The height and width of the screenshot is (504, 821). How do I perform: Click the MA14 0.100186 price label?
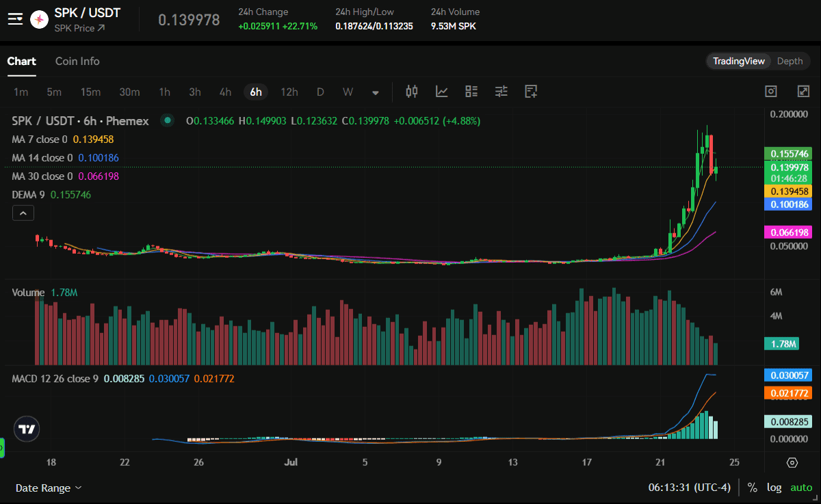tap(790, 204)
